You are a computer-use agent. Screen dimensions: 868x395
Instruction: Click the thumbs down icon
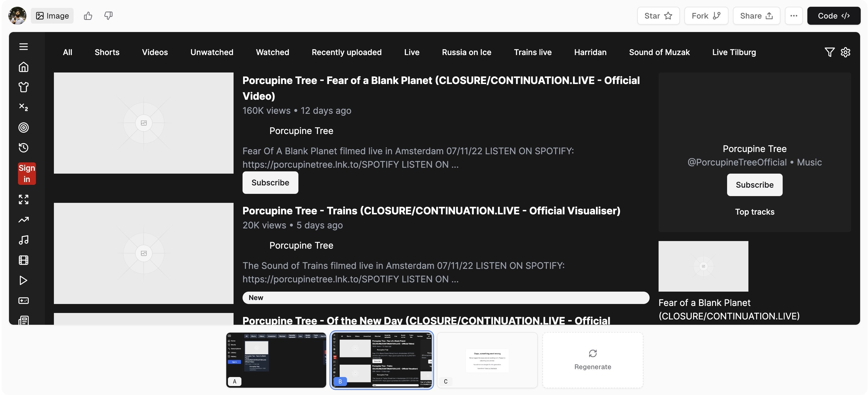point(108,15)
